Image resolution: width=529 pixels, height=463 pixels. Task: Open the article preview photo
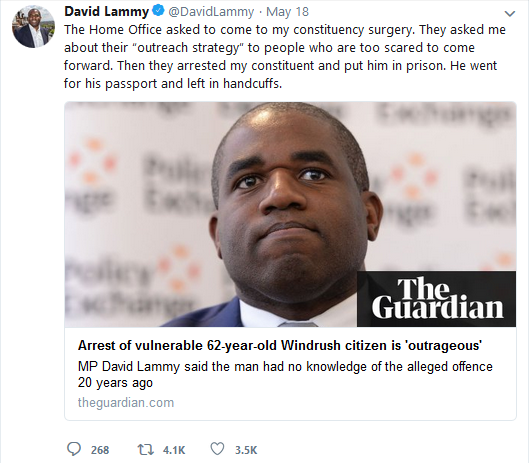point(290,214)
